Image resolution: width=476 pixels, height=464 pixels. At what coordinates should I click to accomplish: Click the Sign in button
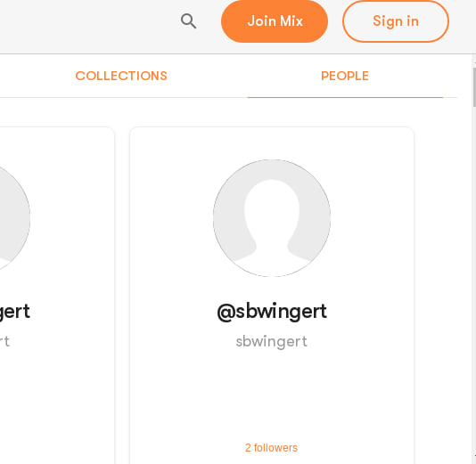pos(396,21)
